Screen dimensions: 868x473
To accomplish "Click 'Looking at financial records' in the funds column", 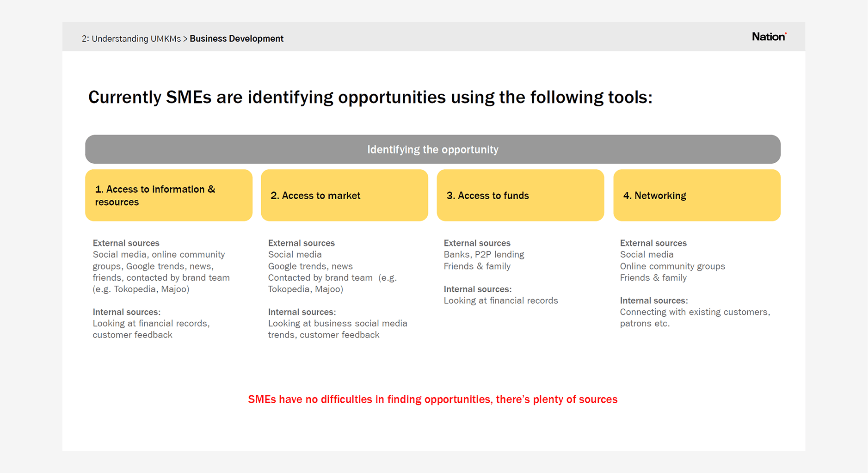I will [501, 301].
